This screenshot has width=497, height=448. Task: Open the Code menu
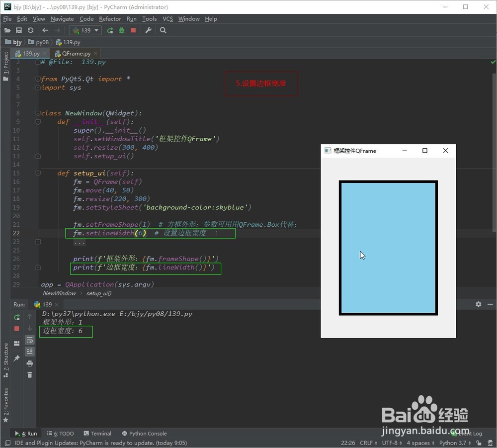tap(86, 19)
